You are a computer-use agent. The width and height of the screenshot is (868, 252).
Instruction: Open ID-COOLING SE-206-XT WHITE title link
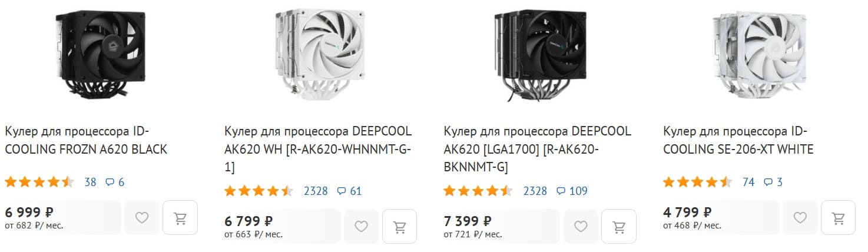click(x=738, y=140)
